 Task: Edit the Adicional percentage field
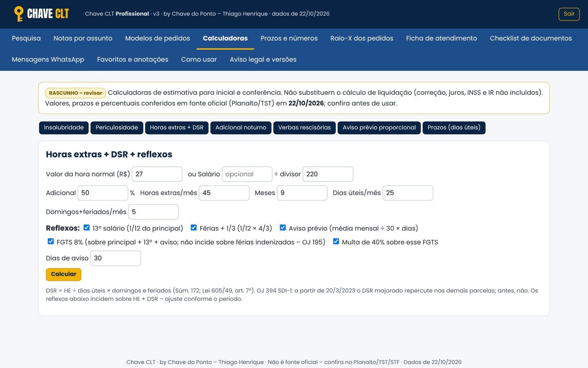103,193
